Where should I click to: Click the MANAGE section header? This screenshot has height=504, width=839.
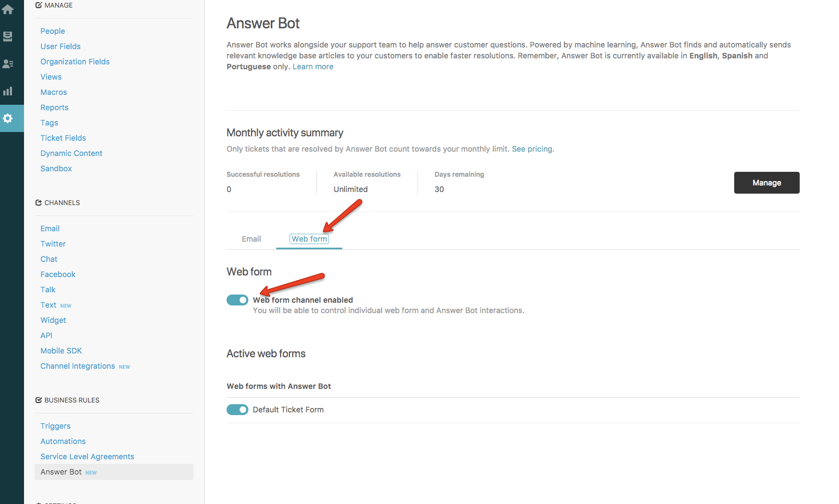coord(54,5)
